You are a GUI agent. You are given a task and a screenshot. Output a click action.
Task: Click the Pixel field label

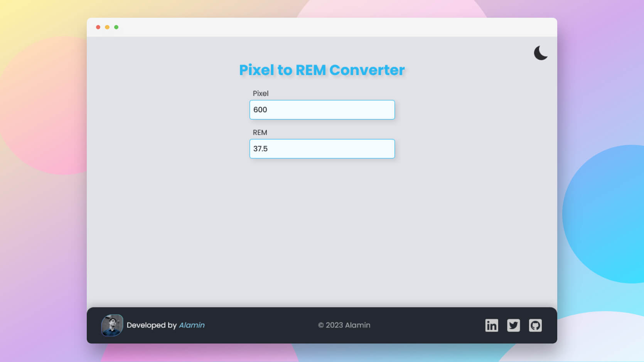click(261, 93)
